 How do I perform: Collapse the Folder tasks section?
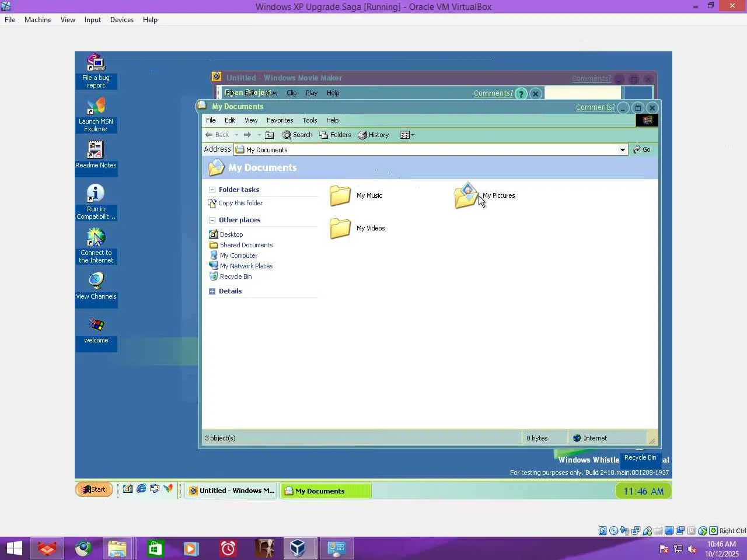pyautogui.click(x=212, y=190)
